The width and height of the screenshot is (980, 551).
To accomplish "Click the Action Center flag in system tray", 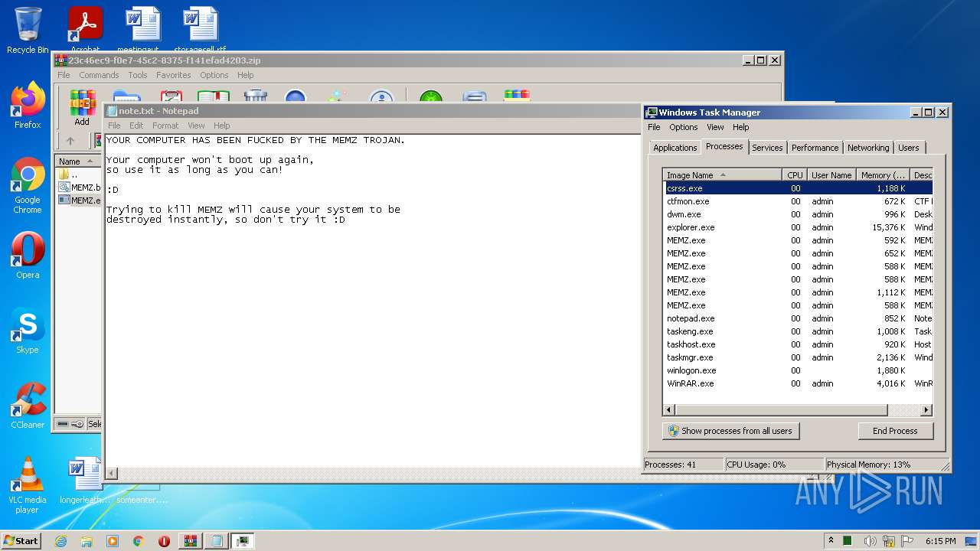I will tap(906, 541).
